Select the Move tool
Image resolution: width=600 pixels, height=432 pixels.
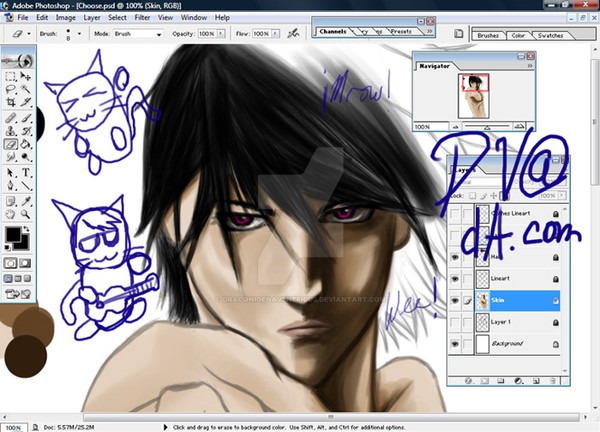[26, 77]
